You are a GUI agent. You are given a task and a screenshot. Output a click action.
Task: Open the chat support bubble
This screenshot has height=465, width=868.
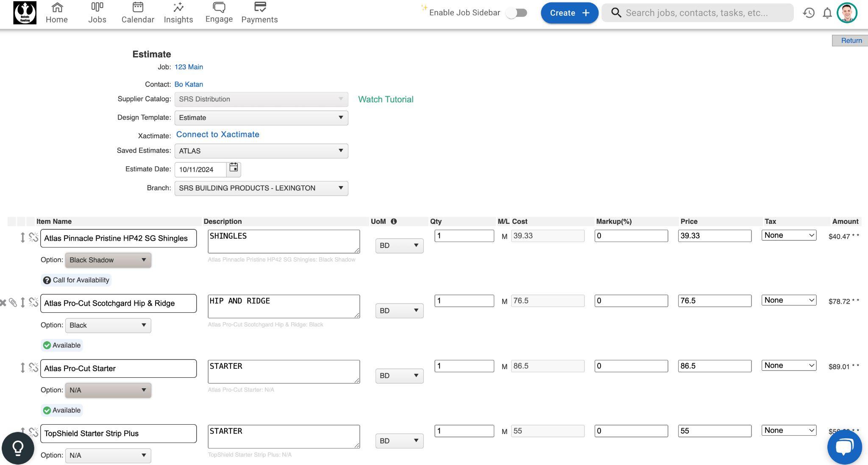[x=844, y=447]
